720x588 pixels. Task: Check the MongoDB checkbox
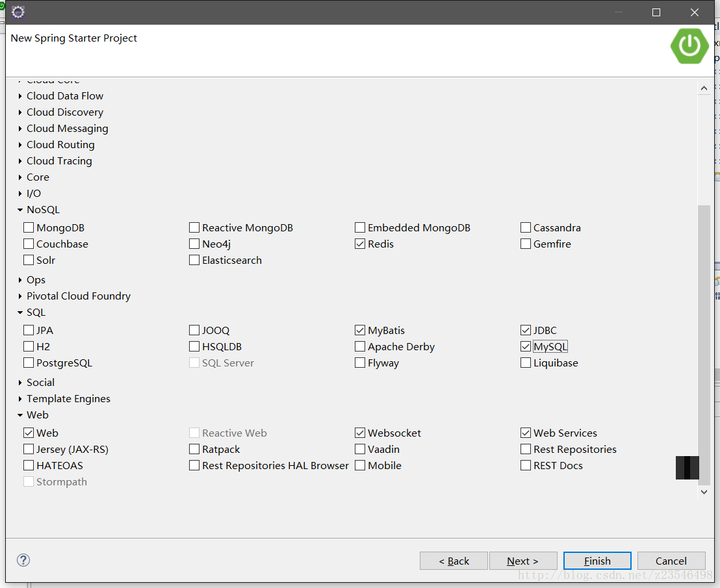tap(29, 227)
